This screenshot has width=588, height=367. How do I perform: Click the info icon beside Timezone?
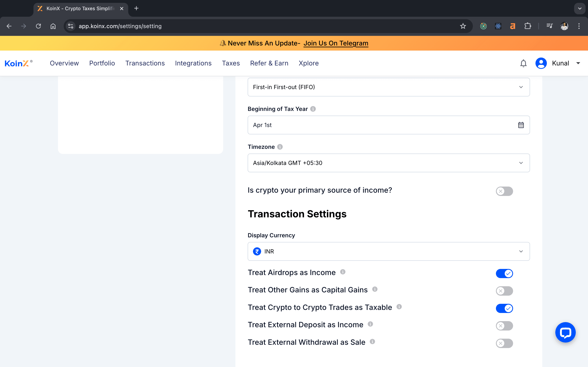click(280, 147)
